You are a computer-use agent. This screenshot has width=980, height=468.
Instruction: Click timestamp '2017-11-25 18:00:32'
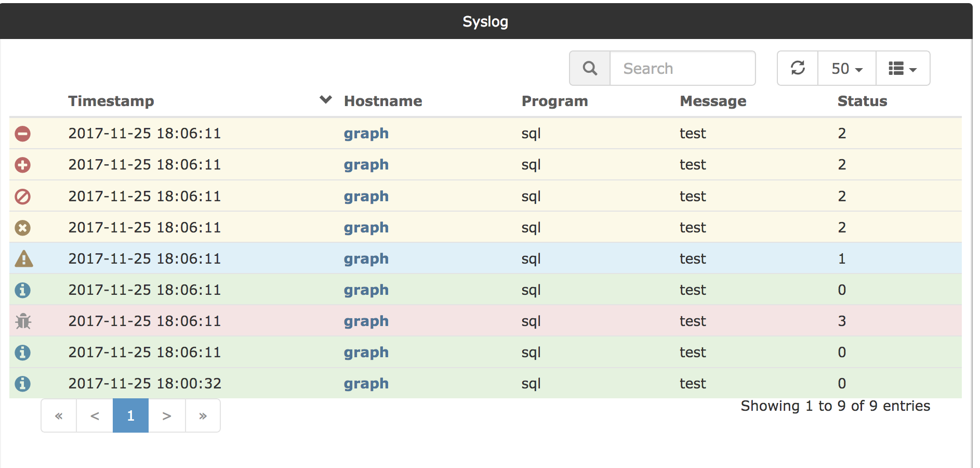click(x=145, y=384)
